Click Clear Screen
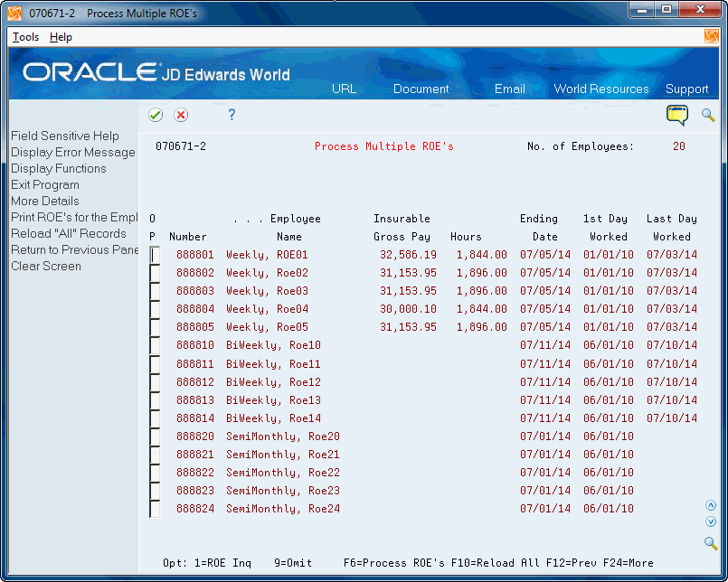The height and width of the screenshot is (582, 728). [46, 266]
